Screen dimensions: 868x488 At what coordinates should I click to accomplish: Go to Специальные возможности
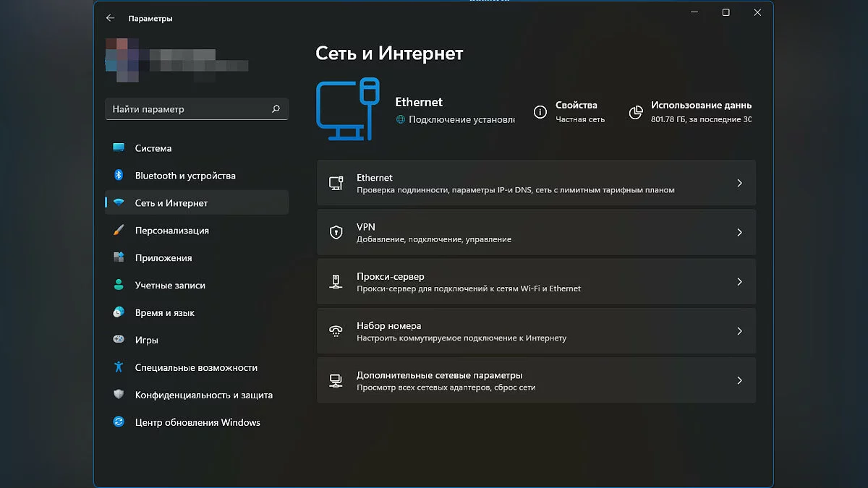[x=197, y=367]
